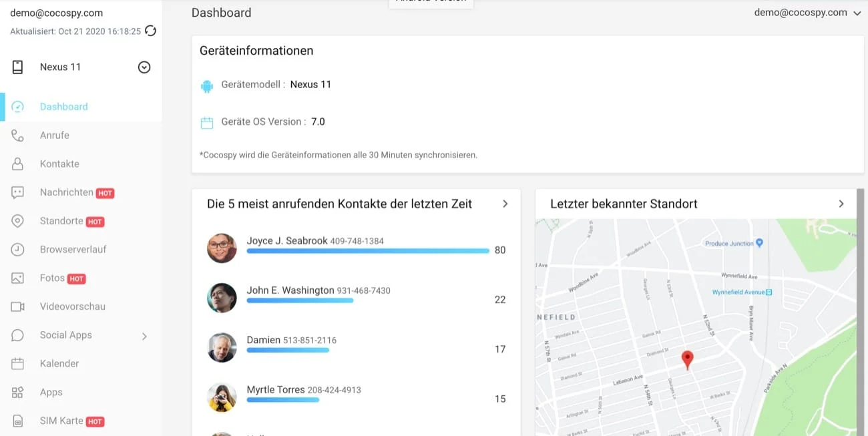
Task: Open the SIM Karte section
Action: point(61,421)
